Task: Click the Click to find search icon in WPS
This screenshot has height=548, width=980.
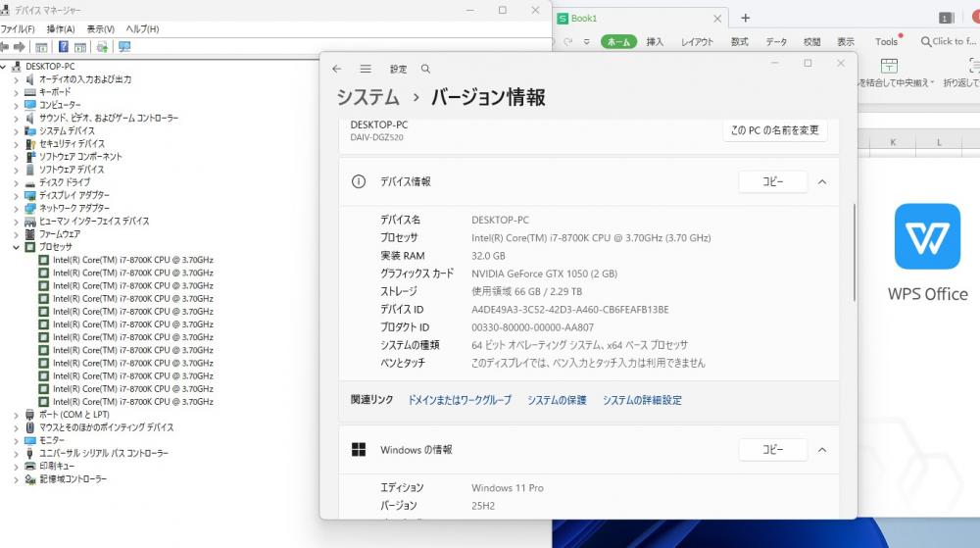Action: click(x=926, y=41)
